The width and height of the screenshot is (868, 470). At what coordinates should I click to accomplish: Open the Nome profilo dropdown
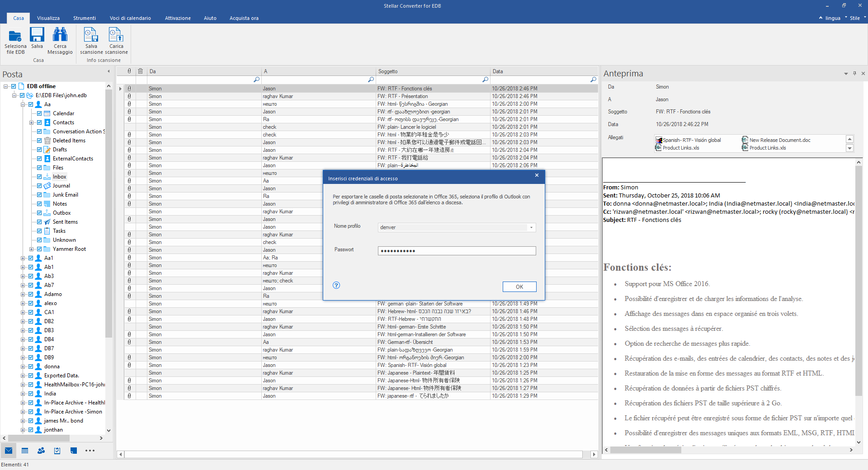coord(531,227)
